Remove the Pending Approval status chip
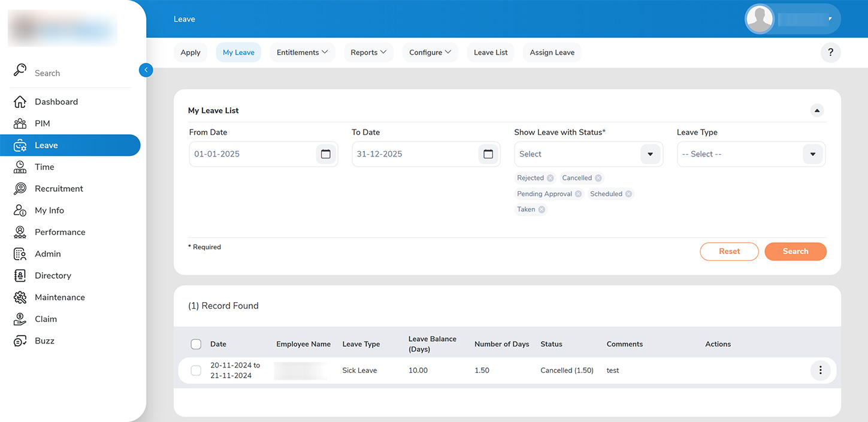The width and height of the screenshot is (868, 422). click(x=578, y=194)
